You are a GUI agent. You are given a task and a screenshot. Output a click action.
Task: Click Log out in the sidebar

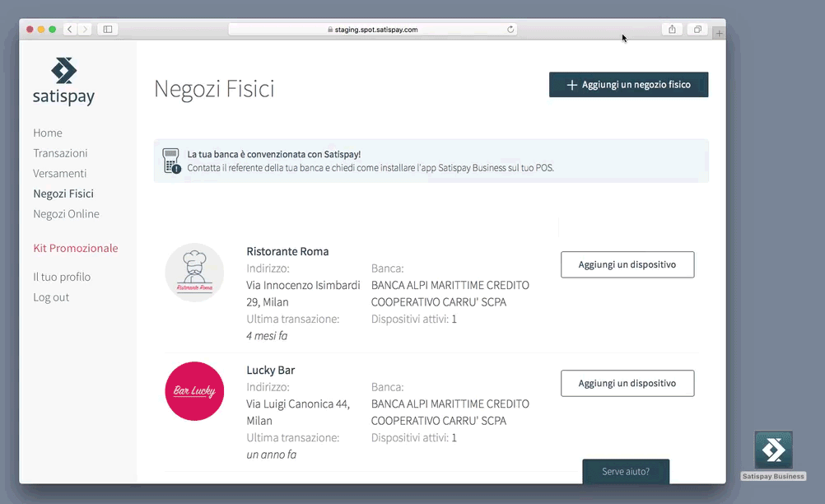point(51,297)
